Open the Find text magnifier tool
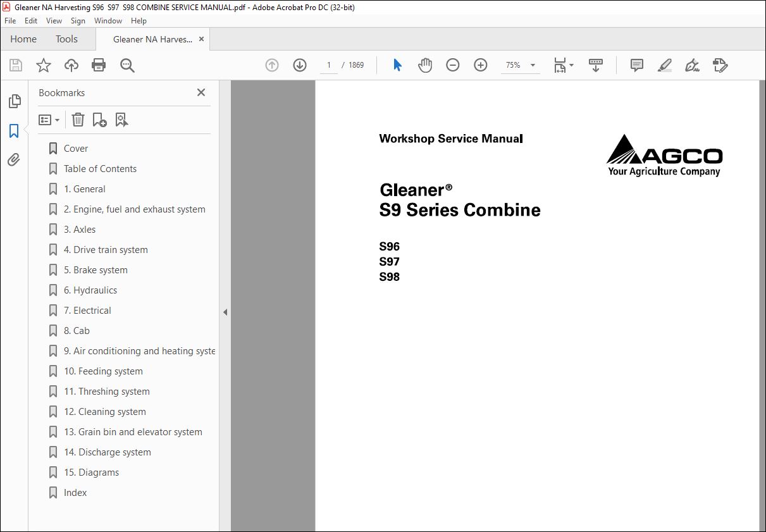766x532 pixels. pyautogui.click(x=127, y=65)
